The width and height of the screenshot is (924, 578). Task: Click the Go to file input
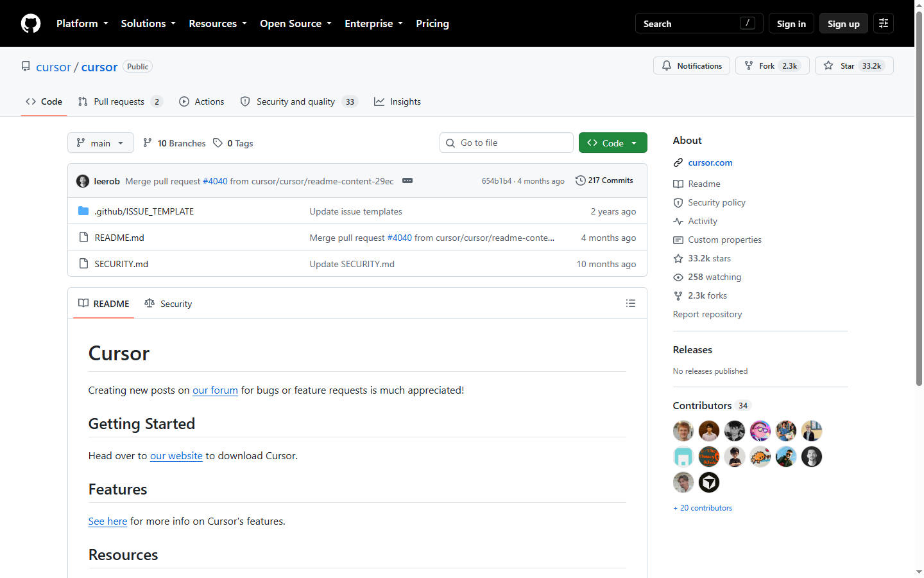[x=506, y=143]
